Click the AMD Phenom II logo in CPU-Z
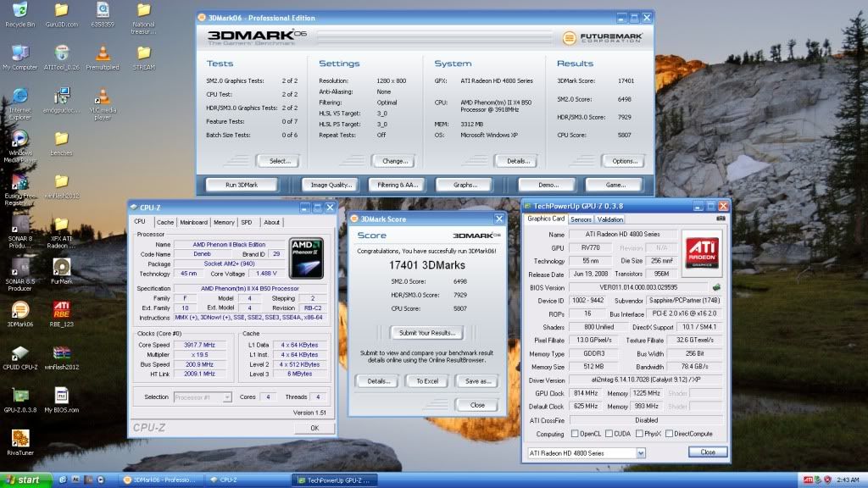 coord(306,258)
